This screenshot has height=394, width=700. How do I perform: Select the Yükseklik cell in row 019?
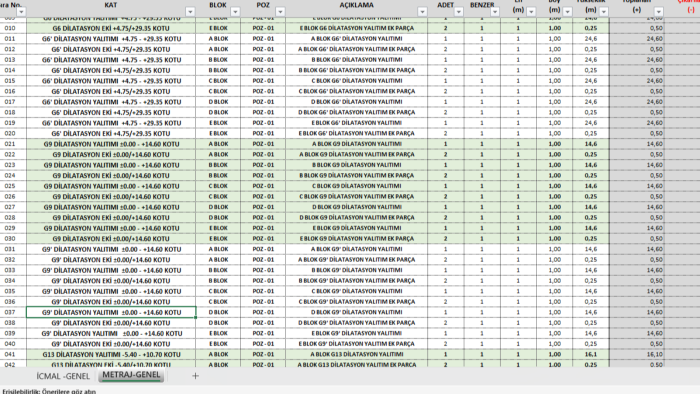click(591, 123)
